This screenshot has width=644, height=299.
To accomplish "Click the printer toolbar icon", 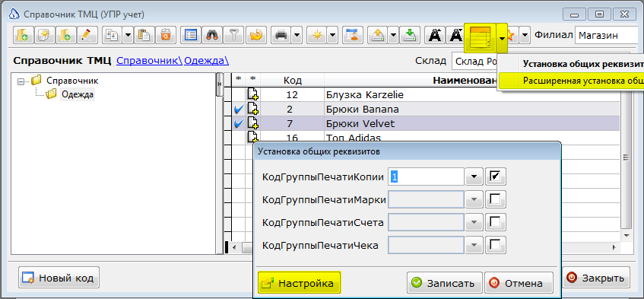I will 281,35.
